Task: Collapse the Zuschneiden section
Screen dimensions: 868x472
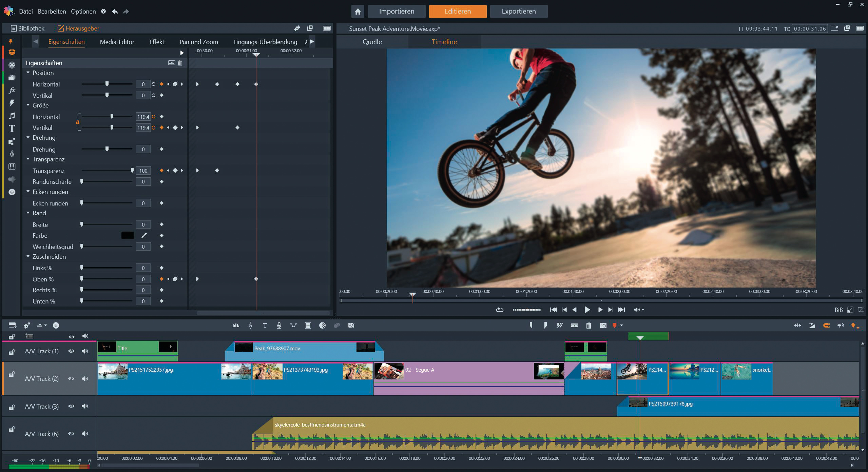Action: pos(28,257)
